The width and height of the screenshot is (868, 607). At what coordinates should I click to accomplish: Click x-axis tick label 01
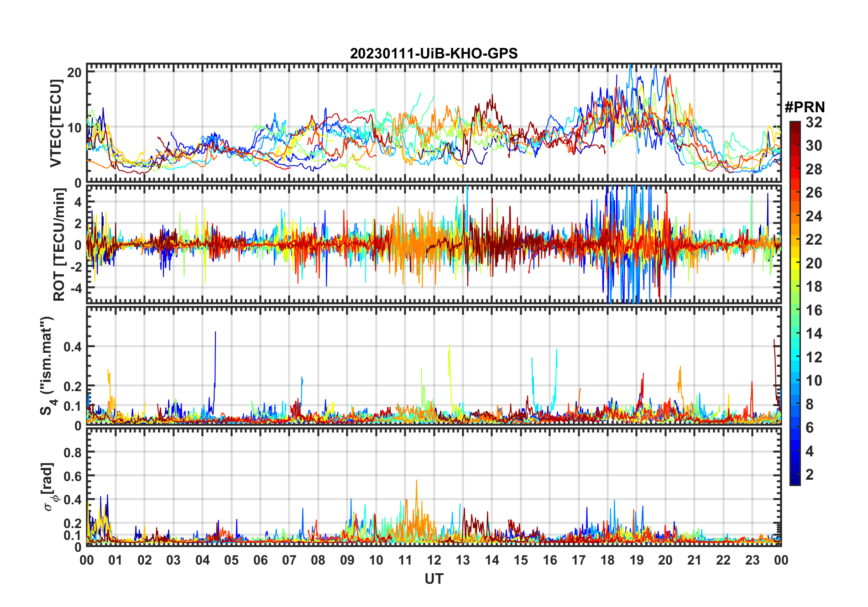click(115, 560)
